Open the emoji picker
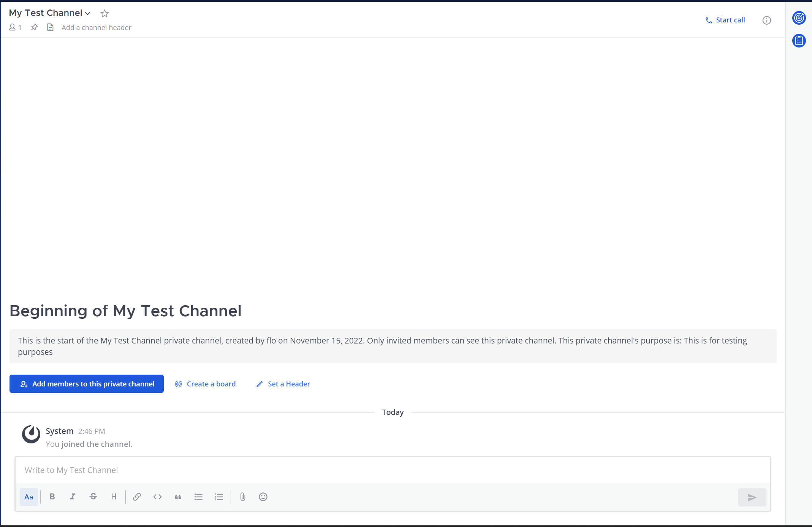812x527 pixels. [263, 497]
